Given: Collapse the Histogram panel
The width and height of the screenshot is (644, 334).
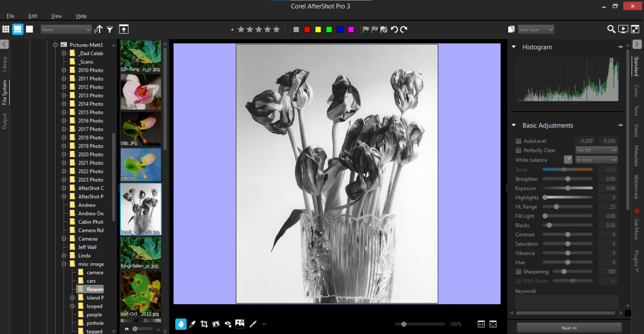Looking at the screenshot, I should click(x=514, y=47).
